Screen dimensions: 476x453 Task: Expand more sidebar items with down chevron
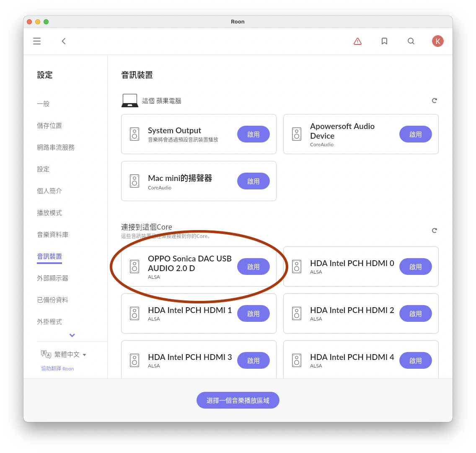[72, 335]
